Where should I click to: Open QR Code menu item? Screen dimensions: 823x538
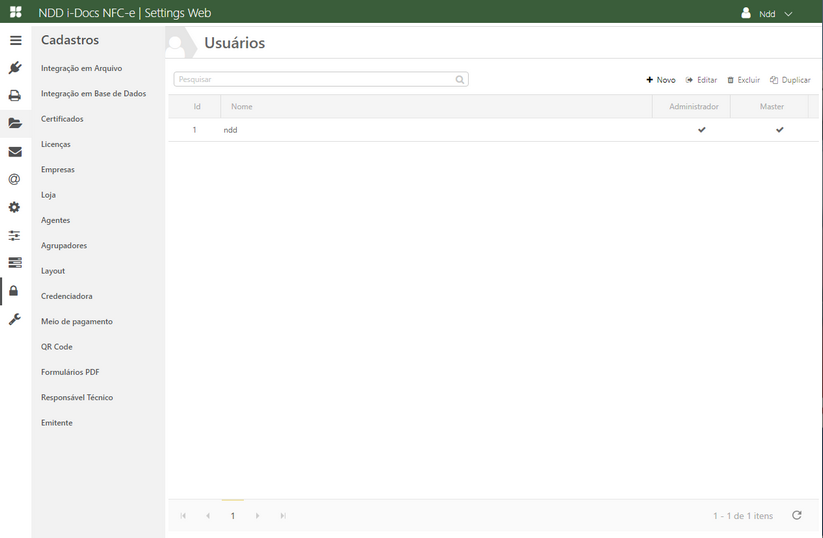point(57,346)
